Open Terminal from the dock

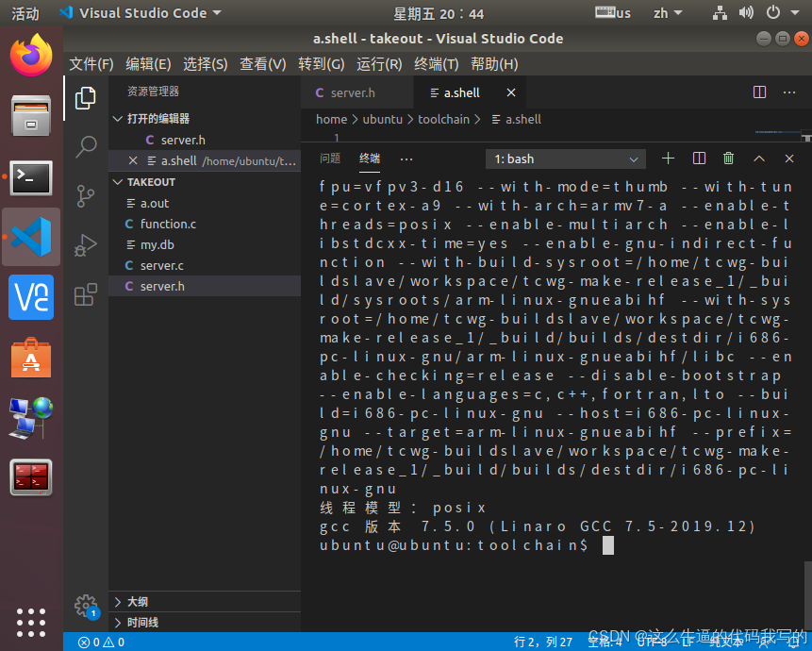[31, 177]
